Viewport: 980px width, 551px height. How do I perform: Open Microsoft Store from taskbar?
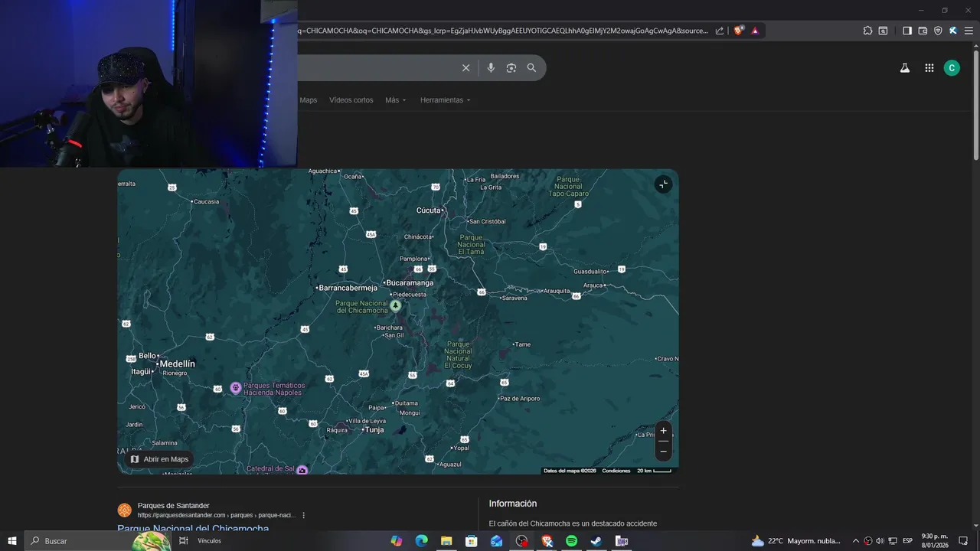472,541
